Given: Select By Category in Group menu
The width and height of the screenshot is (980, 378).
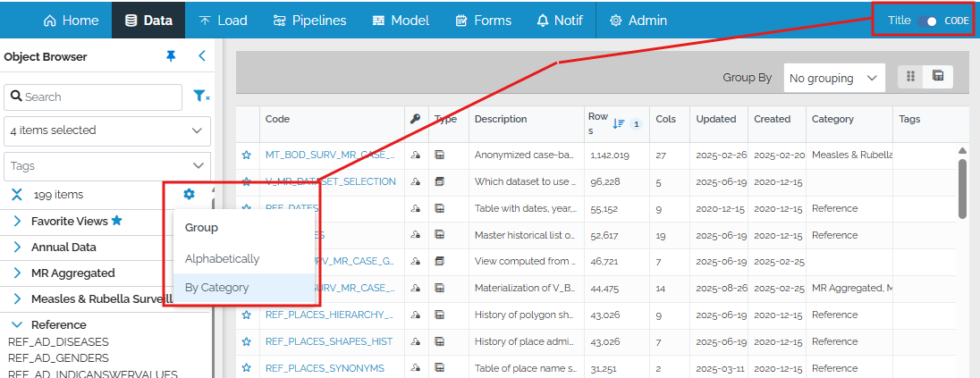Looking at the screenshot, I should 217,288.
